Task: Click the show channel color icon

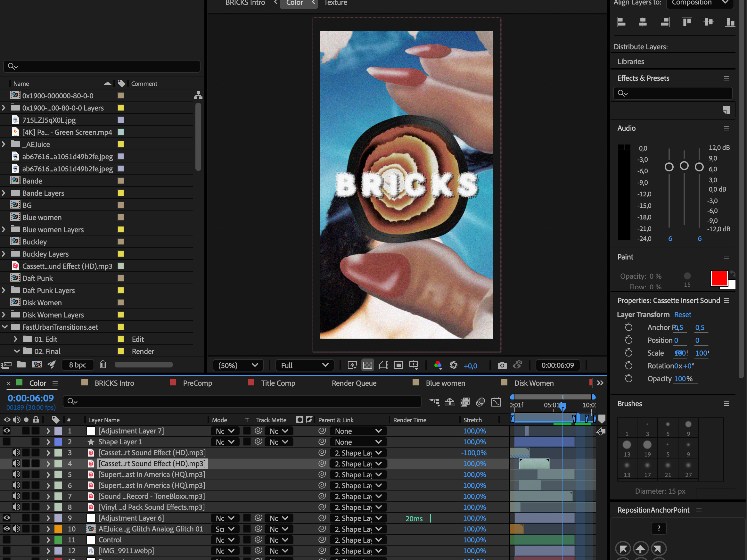Action: 438,365
